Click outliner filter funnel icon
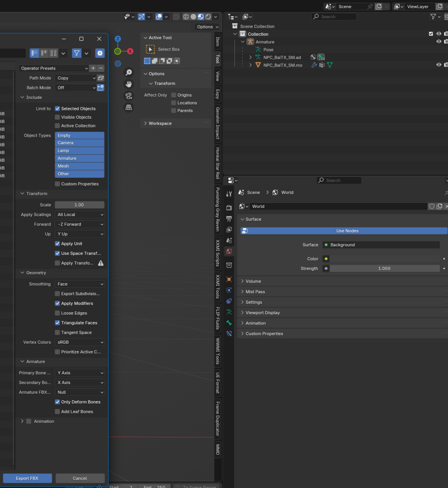The width and height of the screenshot is (448, 488). [x=433, y=17]
